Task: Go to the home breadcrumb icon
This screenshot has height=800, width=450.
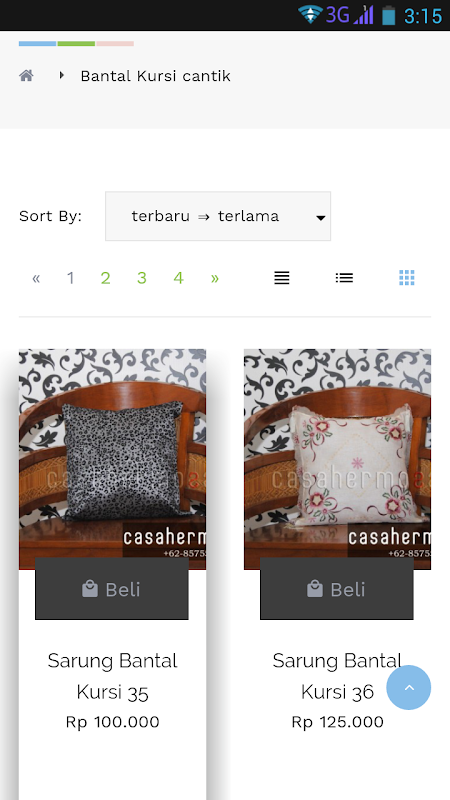Action: [27, 76]
